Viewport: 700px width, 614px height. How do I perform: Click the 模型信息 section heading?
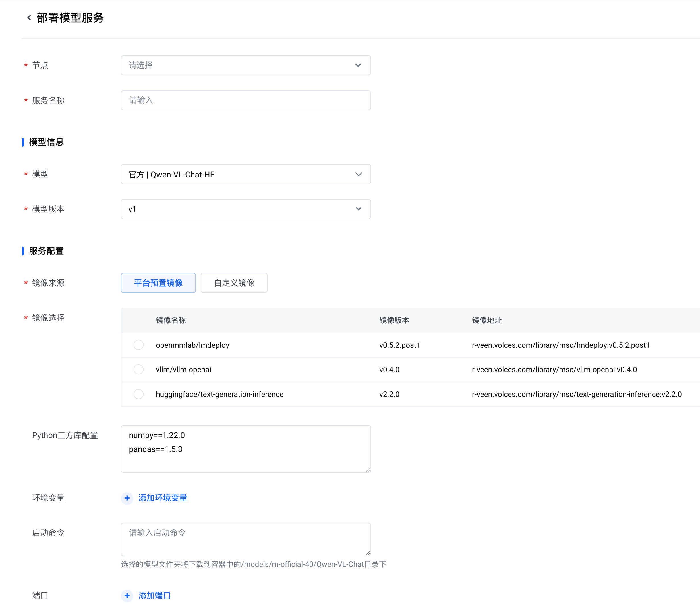(46, 142)
